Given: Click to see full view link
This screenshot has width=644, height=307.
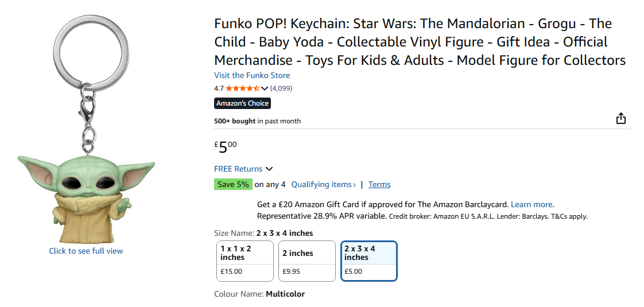Looking at the screenshot, I should 86,251.
